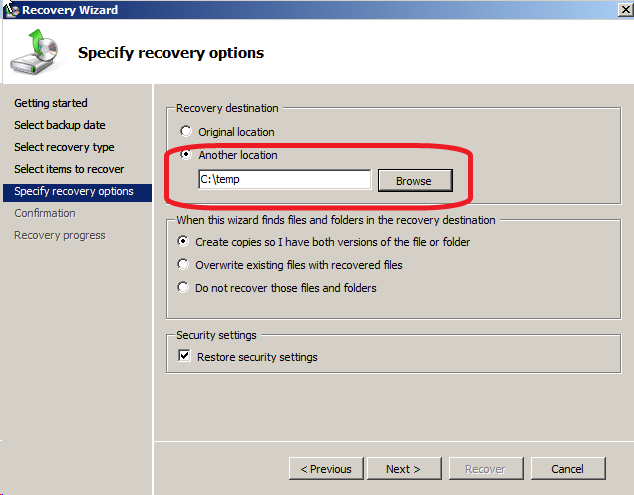The height and width of the screenshot is (495, 634).
Task: Select the Original location radio button
Action: pyautogui.click(x=186, y=131)
